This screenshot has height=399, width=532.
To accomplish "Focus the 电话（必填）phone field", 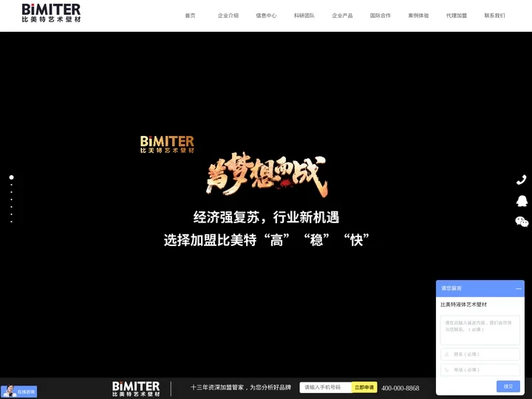I will pos(480,370).
